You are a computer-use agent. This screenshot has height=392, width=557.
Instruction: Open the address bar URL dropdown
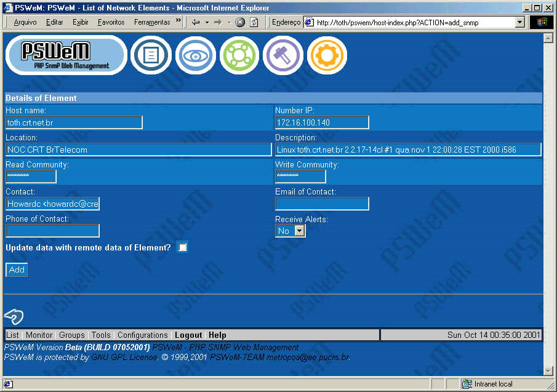[x=519, y=22]
